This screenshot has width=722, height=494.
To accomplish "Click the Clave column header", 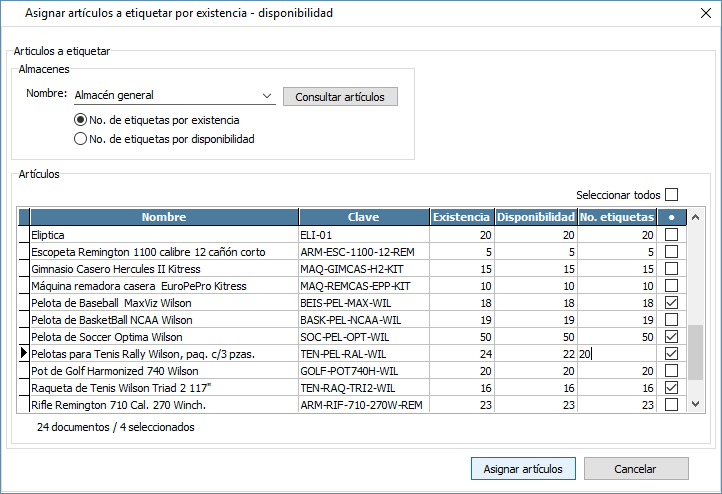I will pyautogui.click(x=363, y=217).
